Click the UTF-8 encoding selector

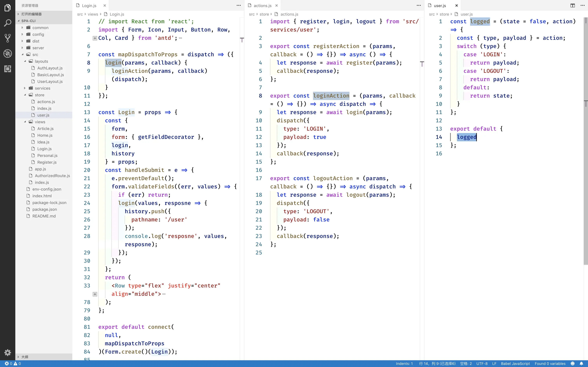482,363
